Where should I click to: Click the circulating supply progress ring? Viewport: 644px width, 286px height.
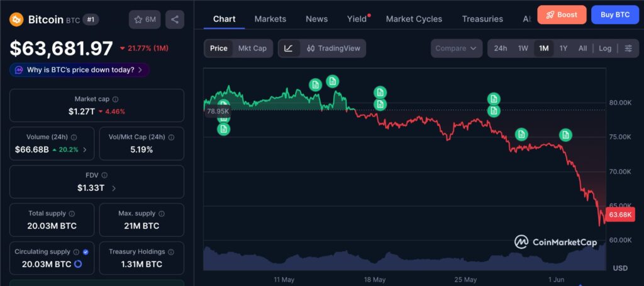pos(77,264)
